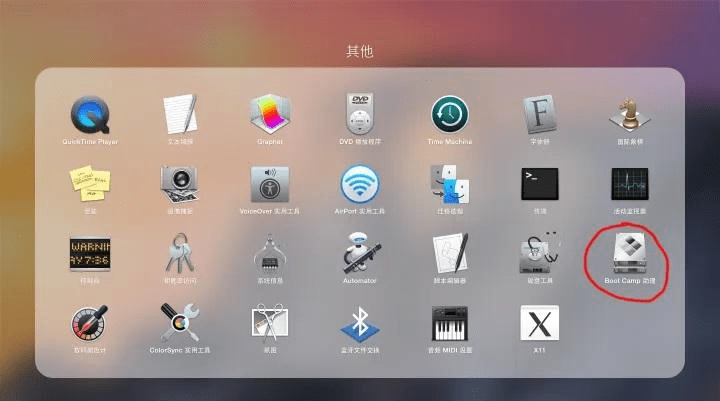Viewport: 720px width, 401px height.
Task: Open AirPort Utility Wi-Fi icon
Action: point(360,184)
